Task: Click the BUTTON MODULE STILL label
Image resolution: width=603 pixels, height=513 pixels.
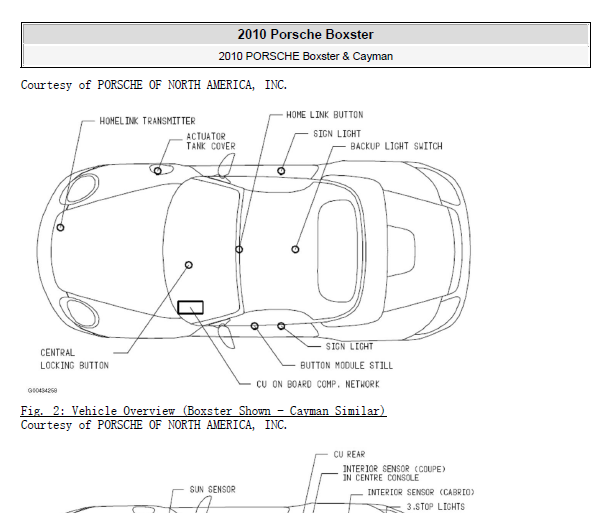Action: (x=346, y=365)
